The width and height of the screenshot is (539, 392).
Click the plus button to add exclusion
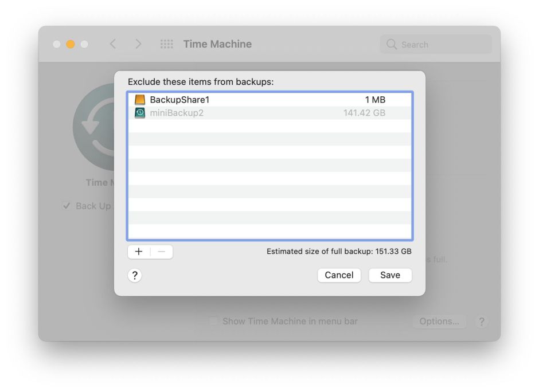[139, 252]
